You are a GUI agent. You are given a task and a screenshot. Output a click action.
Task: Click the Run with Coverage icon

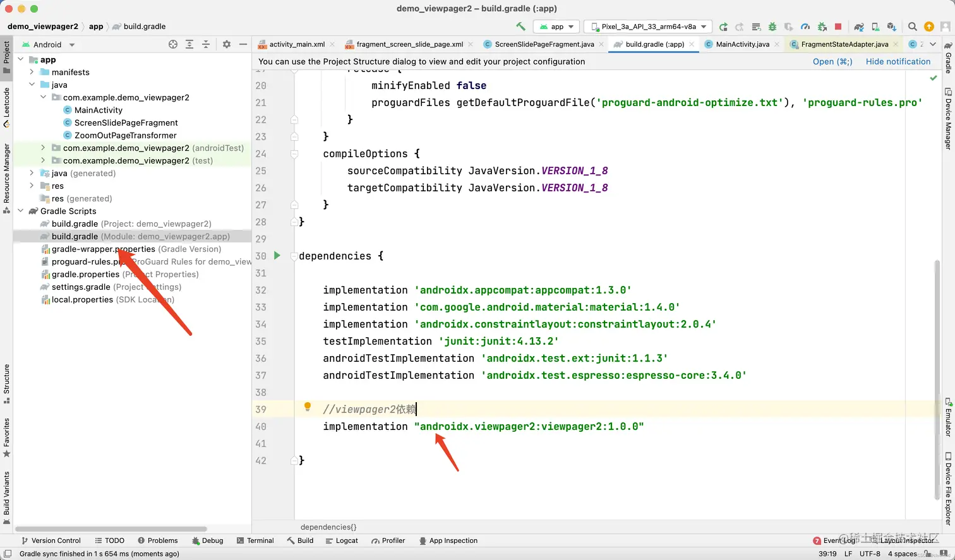coord(788,27)
